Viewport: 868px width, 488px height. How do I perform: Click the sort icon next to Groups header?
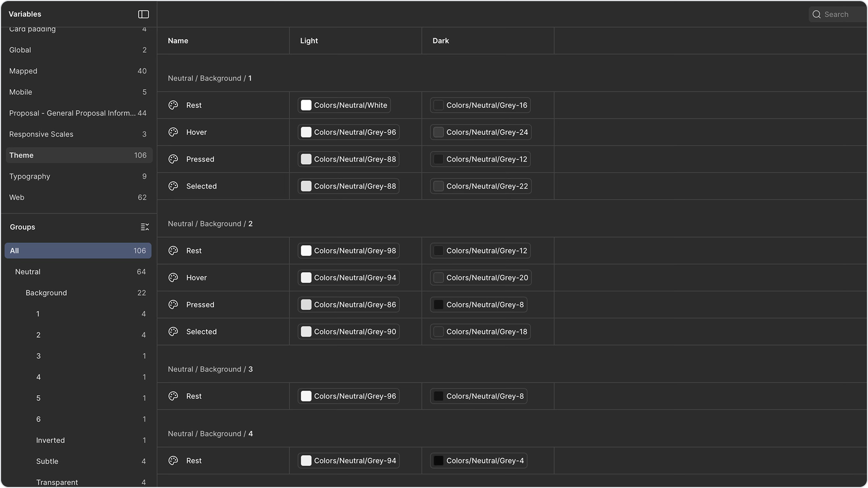click(145, 227)
